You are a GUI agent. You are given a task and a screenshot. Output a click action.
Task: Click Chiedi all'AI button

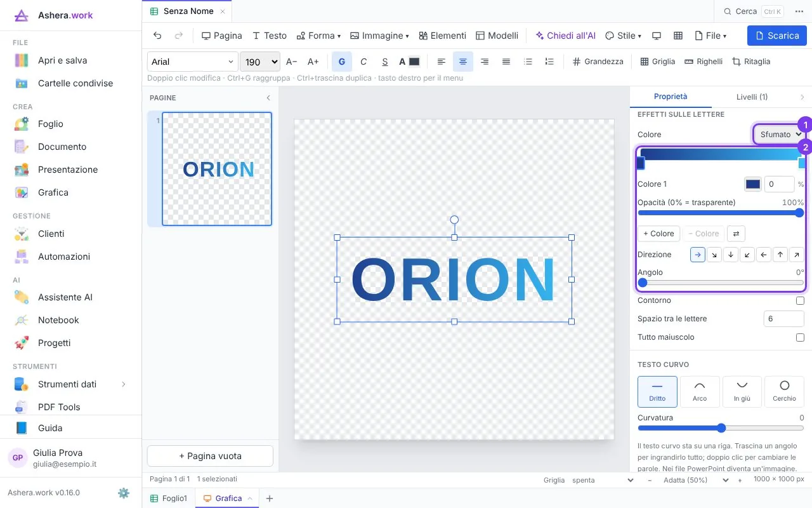[566, 36]
